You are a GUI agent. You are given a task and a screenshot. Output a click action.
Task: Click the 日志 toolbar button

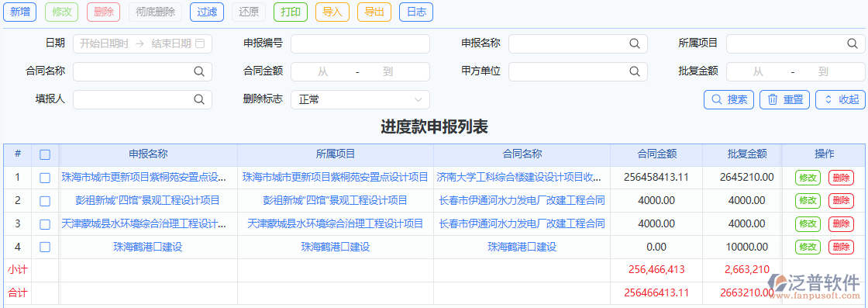[x=416, y=12]
